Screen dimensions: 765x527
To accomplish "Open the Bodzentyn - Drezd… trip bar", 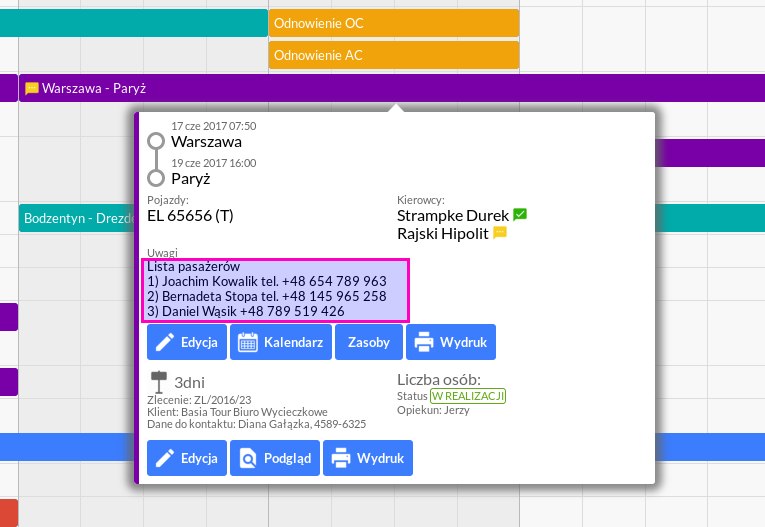I will click(x=76, y=217).
